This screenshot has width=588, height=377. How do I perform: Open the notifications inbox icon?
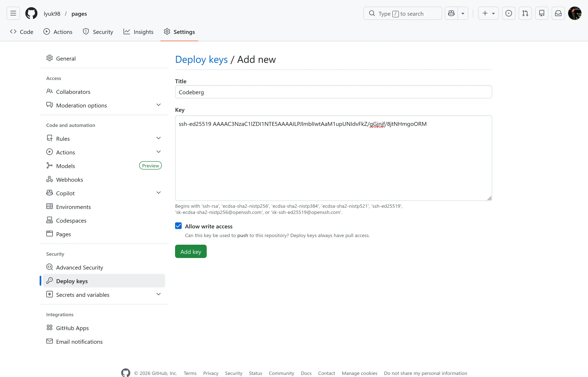pos(558,13)
